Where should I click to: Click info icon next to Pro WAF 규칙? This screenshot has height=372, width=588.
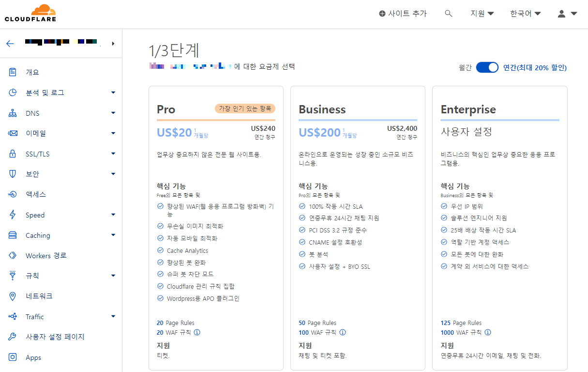coord(197,332)
